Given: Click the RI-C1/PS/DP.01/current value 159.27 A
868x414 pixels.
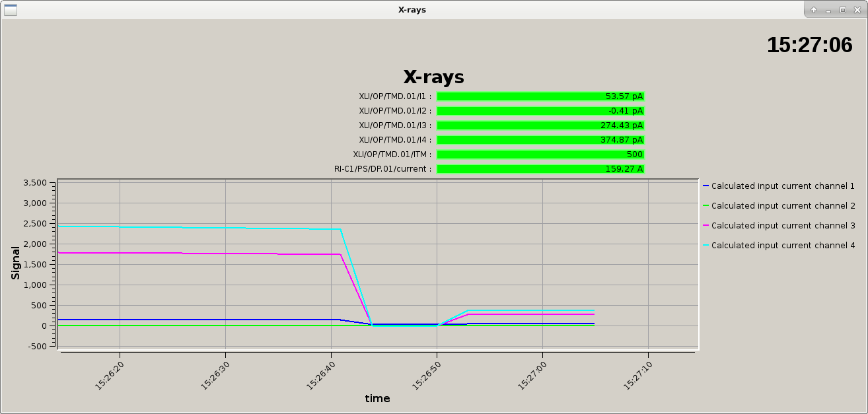Looking at the screenshot, I should click(x=540, y=169).
